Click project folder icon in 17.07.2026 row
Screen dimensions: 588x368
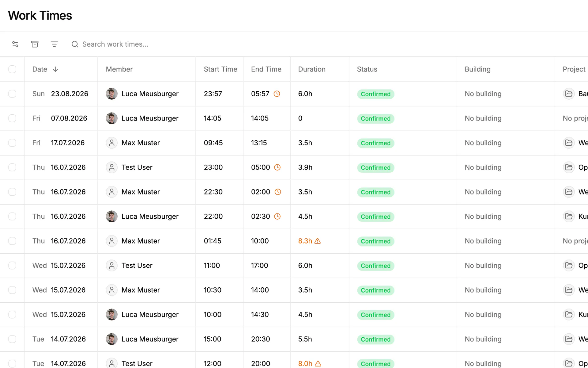coord(569,143)
